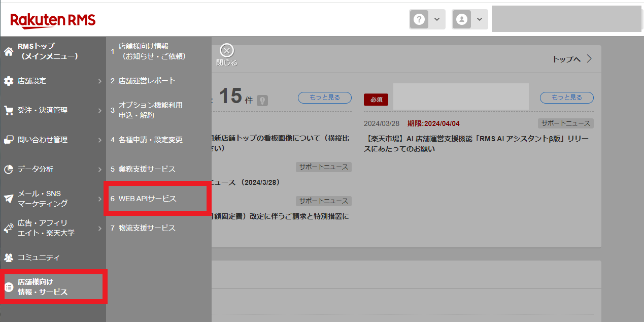The image size is (644, 322).
Task: Click the store settings gear icon
Action: 9,81
